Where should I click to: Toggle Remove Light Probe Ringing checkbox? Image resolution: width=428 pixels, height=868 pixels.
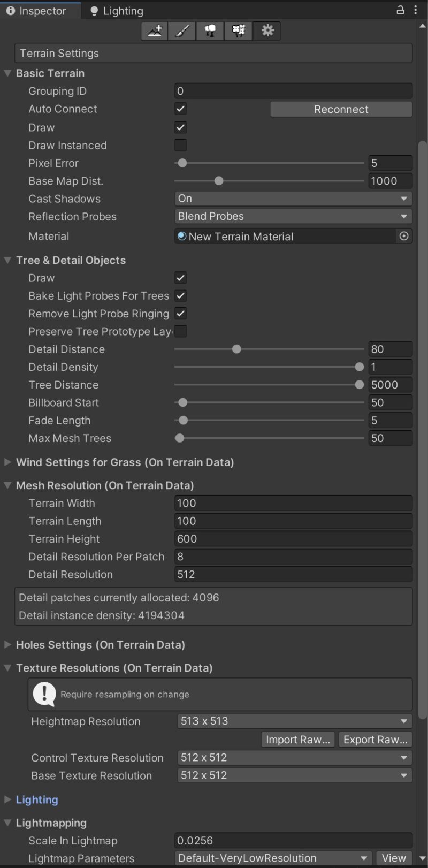click(181, 314)
